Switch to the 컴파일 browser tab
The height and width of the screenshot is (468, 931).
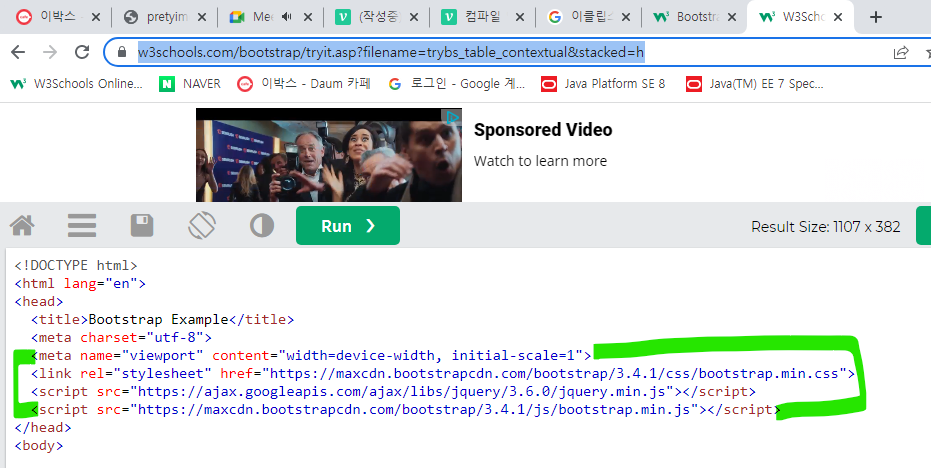(x=482, y=17)
